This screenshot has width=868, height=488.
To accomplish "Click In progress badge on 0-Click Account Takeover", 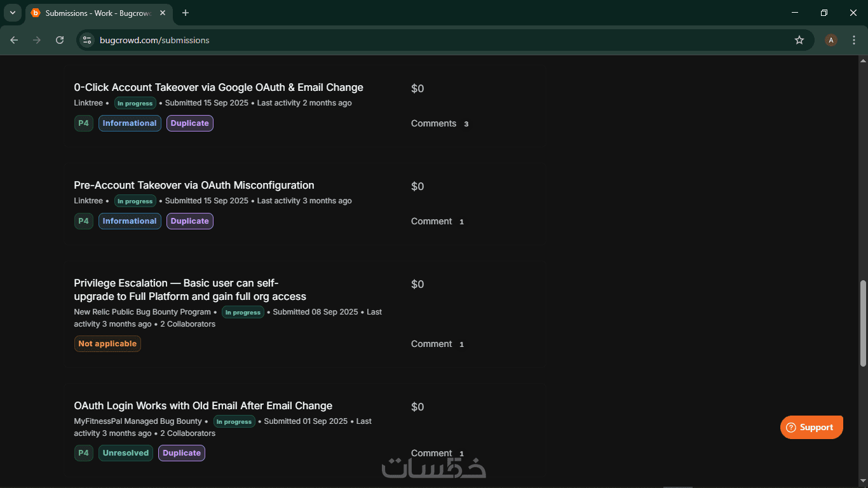I will [x=135, y=103].
